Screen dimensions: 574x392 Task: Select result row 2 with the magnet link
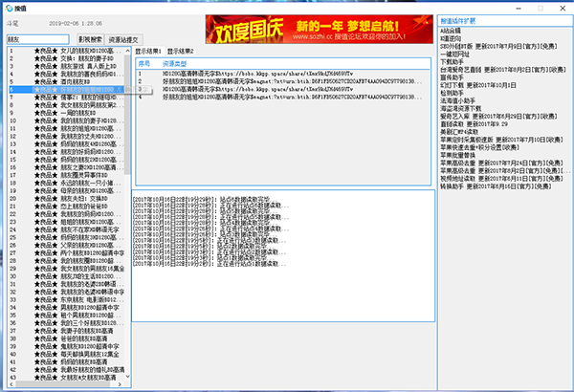[282, 81]
